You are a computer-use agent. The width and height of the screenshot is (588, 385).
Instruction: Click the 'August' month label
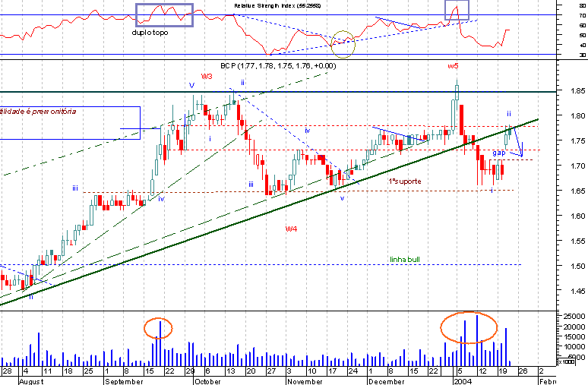click(x=31, y=381)
